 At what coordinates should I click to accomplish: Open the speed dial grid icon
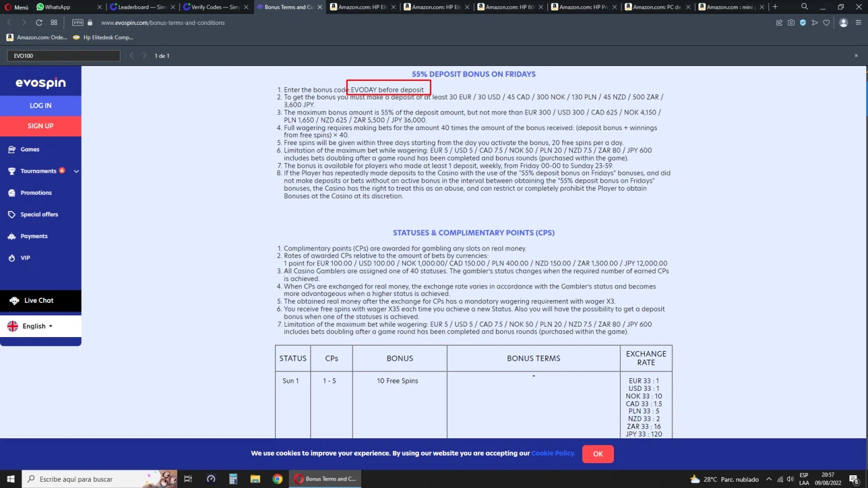(x=54, y=23)
